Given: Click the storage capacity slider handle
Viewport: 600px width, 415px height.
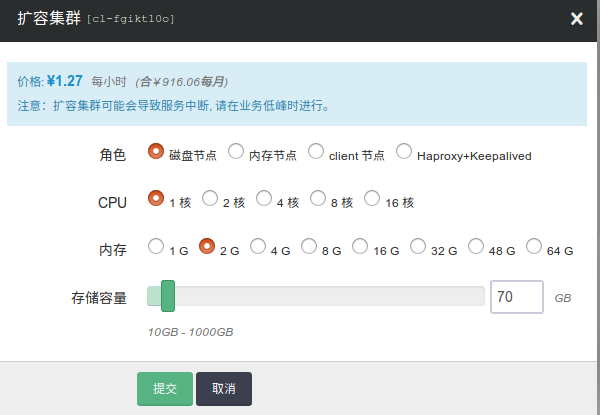Looking at the screenshot, I should click(x=168, y=296).
